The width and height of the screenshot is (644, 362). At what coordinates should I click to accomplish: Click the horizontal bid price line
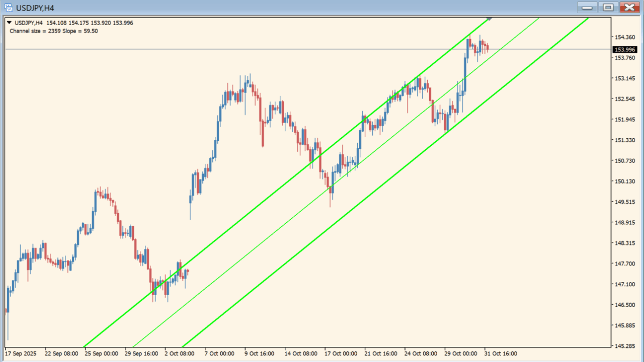tap(302, 49)
